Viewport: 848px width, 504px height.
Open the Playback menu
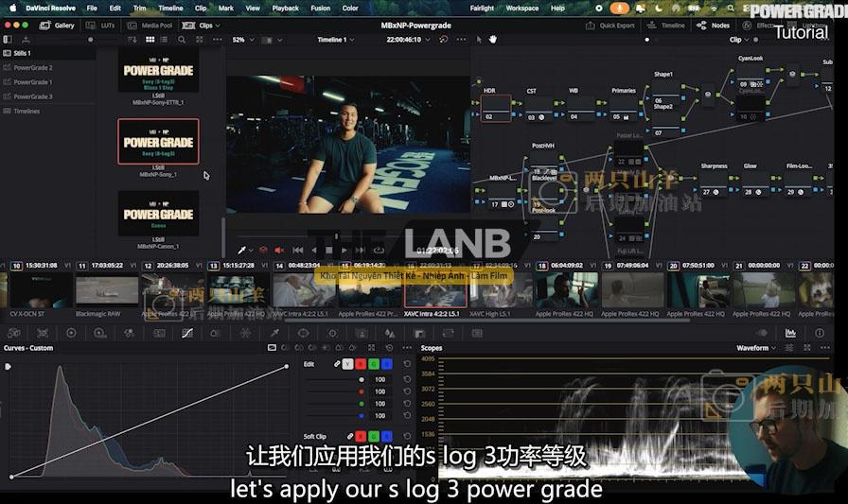point(285,8)
